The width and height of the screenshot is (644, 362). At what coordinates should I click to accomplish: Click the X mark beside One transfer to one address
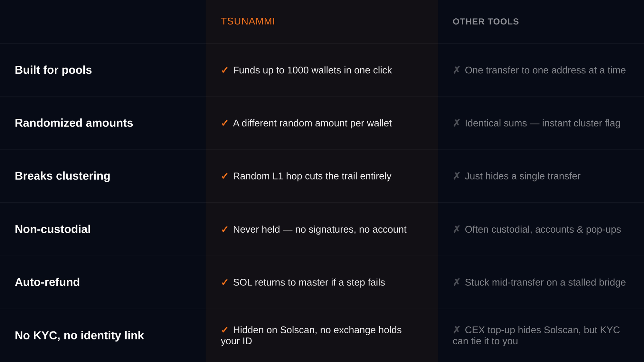click(x=457, y=70)
